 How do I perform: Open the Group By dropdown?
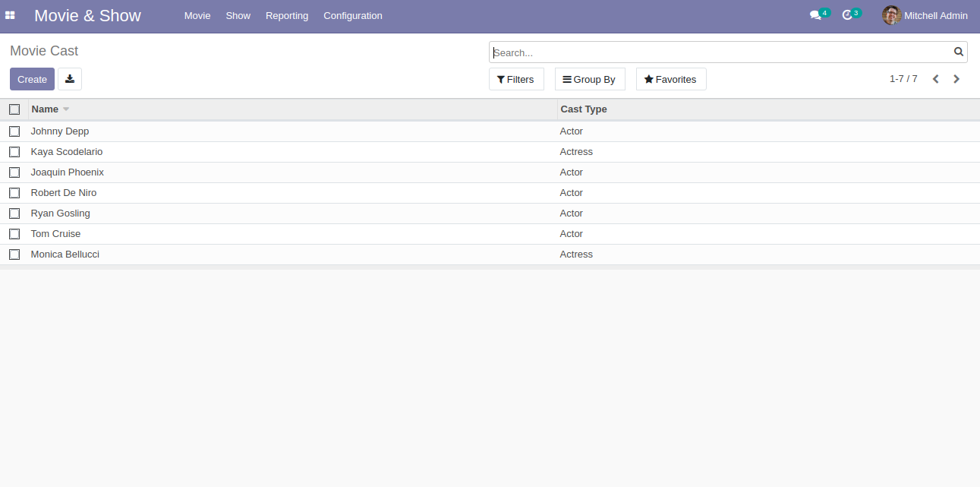click(x=590, y=79)
